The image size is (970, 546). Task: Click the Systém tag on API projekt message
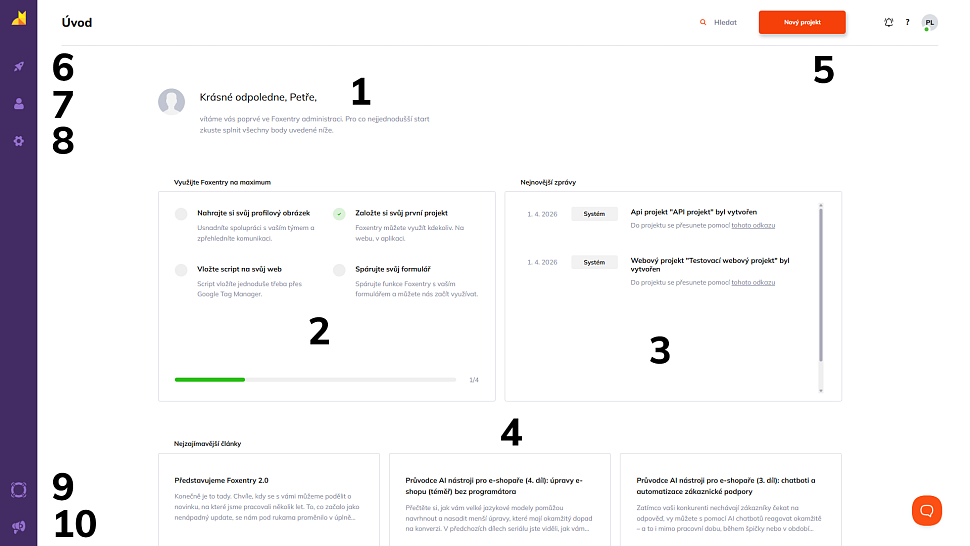(x=594, y=214)
